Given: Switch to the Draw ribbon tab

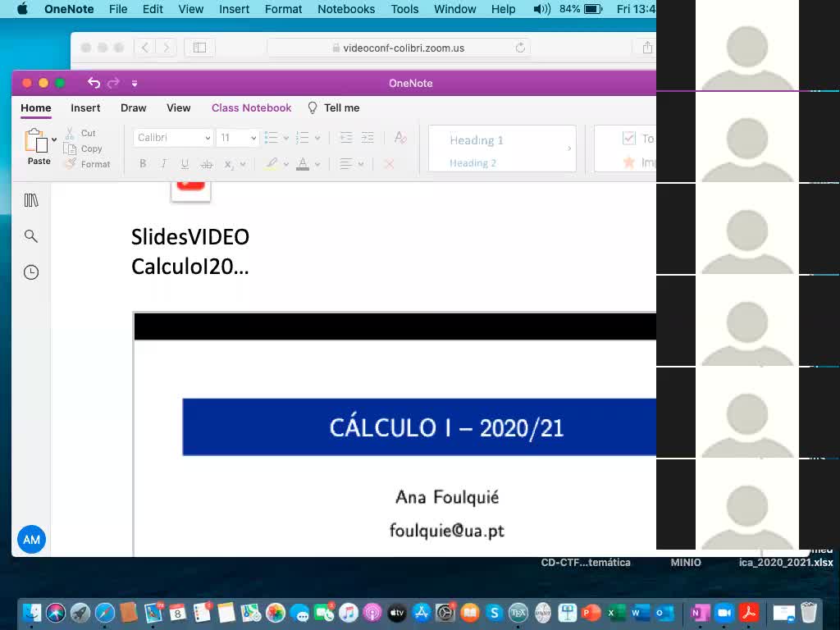Looking at the screenshot, I should click(x=134, y=107).
